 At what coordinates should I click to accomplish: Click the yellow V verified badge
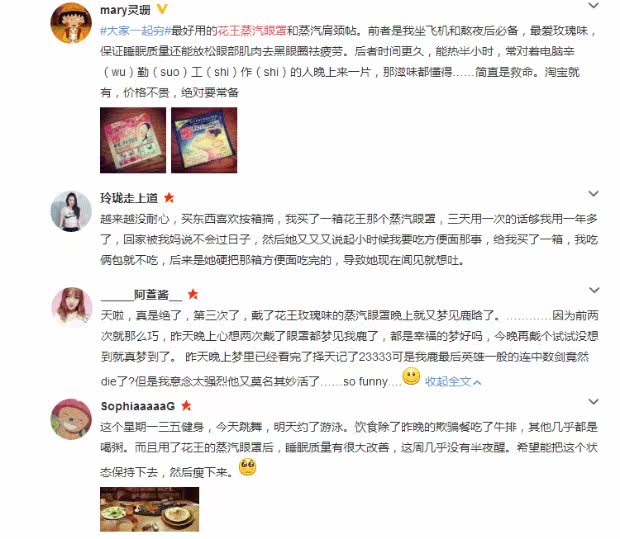tap(162, 9)
